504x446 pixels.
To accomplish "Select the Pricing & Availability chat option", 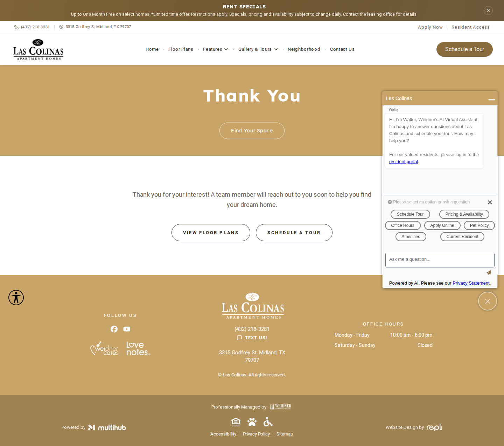I will coord(464,214).
